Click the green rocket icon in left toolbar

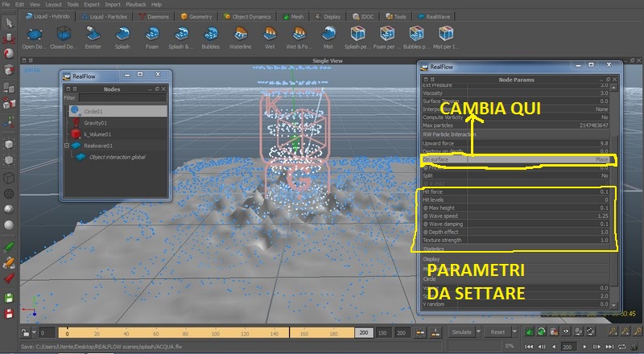[x=9, y=247]
